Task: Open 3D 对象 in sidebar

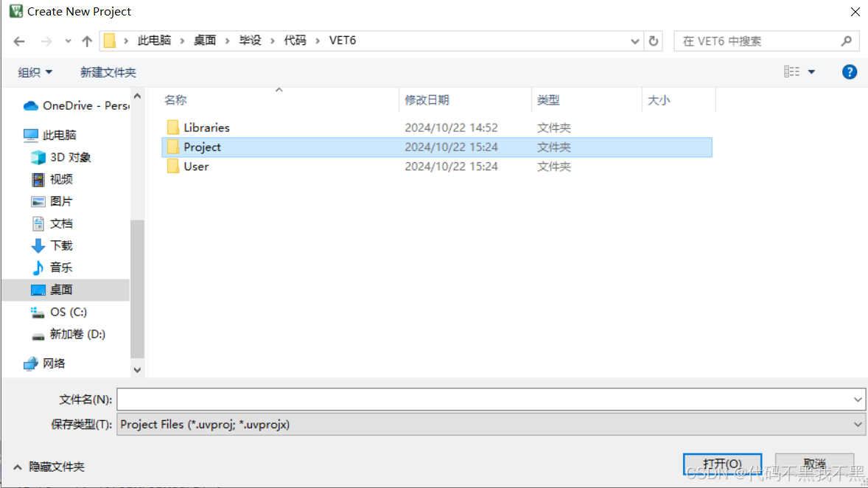Action: [61, 157]
